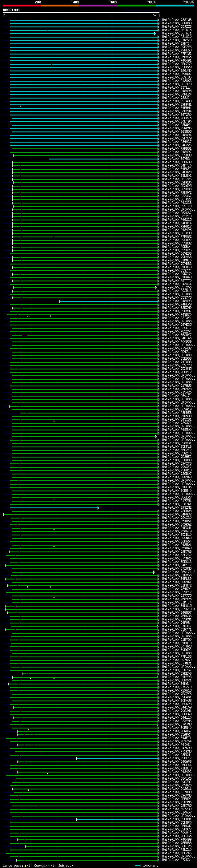Click the hit label UniRef100_C6T6J1
Viewport: 197px width, 868px height.
click(x=177, y=34)
